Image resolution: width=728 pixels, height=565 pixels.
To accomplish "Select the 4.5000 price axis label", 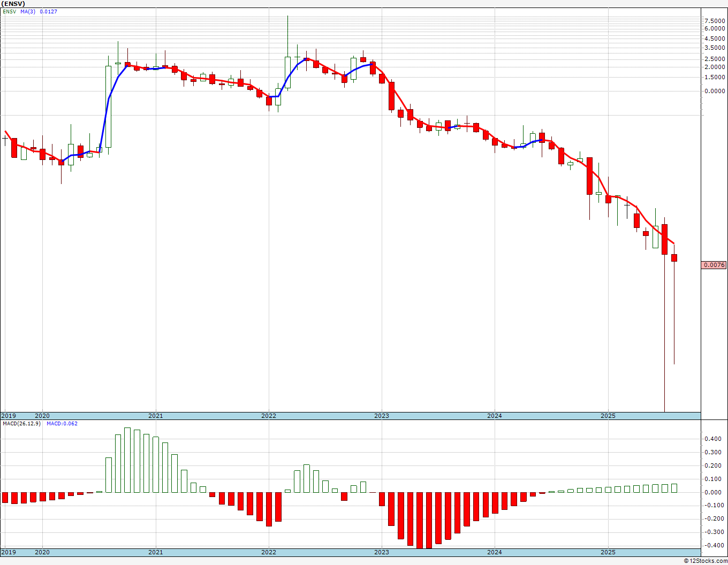I will 715,39.
